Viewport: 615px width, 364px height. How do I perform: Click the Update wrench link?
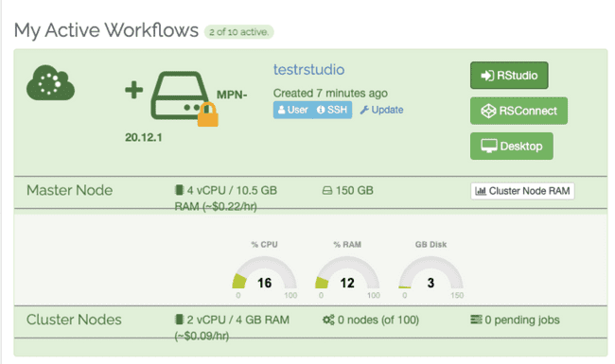[x=381, y=110]
